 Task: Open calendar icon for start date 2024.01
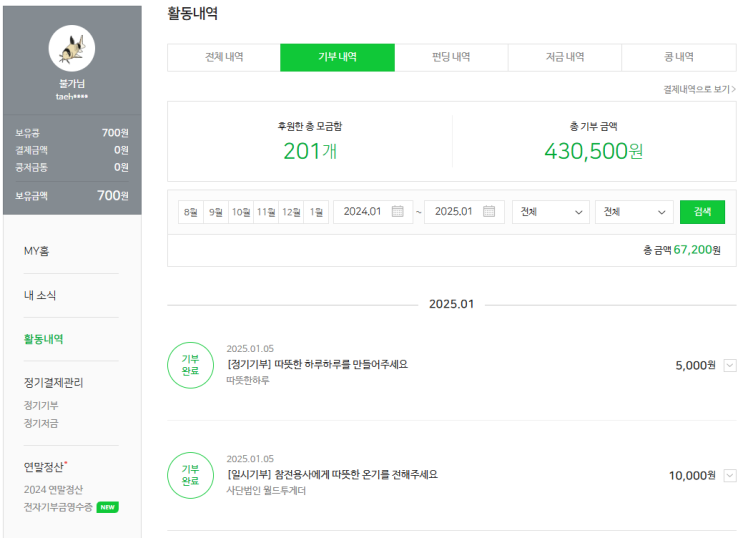tap(397, 211)
